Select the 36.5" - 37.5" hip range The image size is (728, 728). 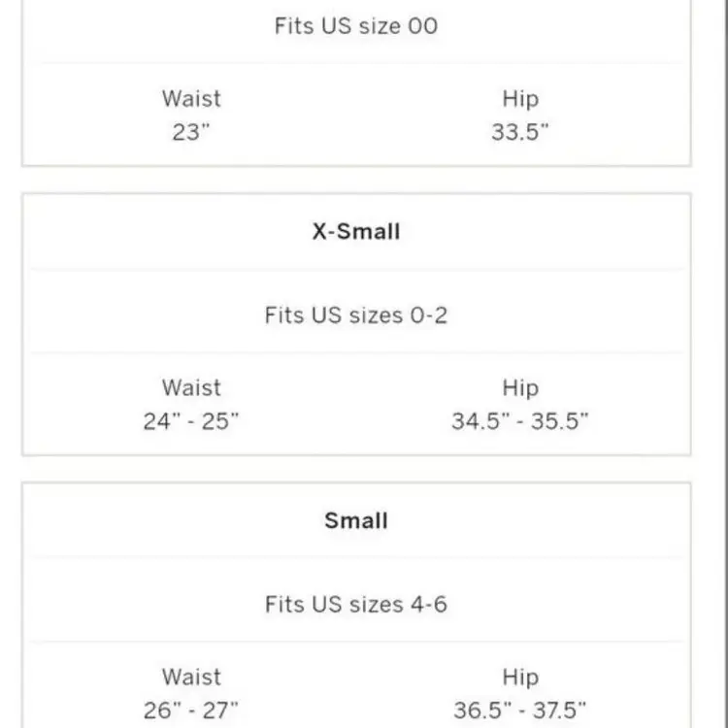point(520,711)
